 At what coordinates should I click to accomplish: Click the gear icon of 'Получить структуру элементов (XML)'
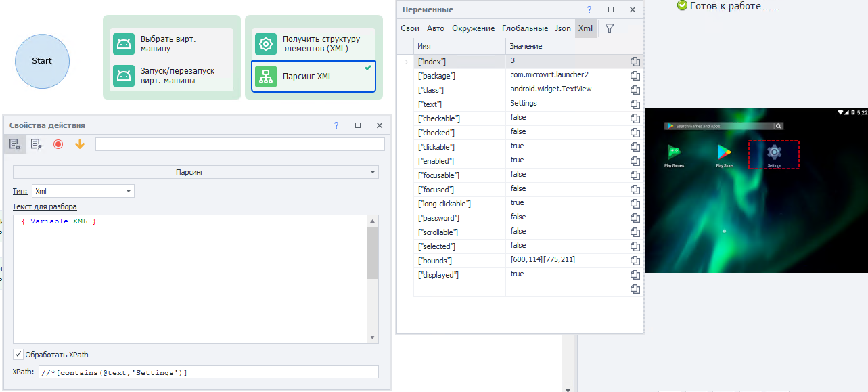(266, 44)
